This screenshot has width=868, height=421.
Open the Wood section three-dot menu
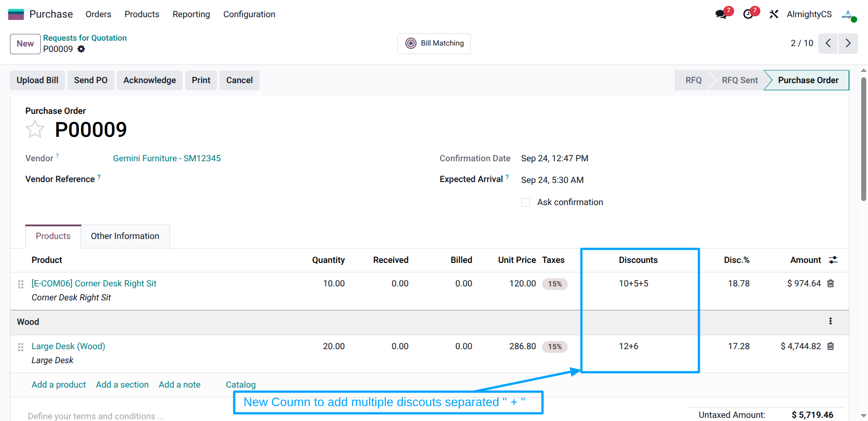pyautogui.click(x=830, y=321)
